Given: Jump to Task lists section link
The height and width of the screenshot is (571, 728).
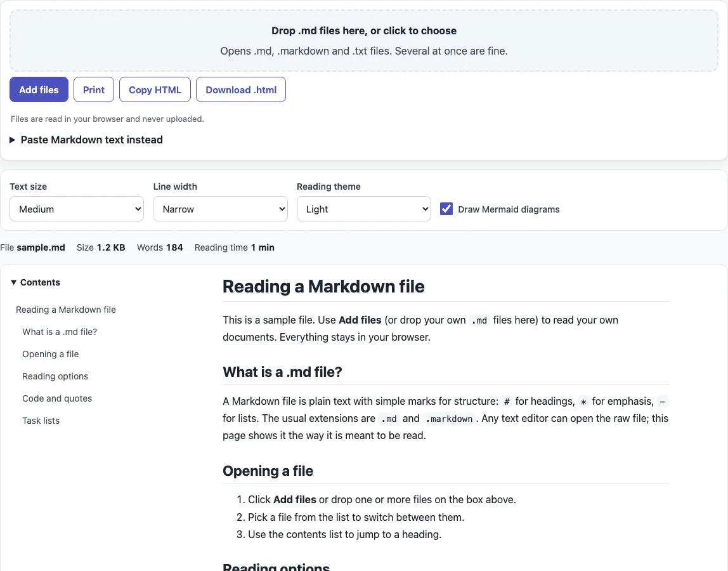Looking at the screenshot, I should (x=41, y=421).
